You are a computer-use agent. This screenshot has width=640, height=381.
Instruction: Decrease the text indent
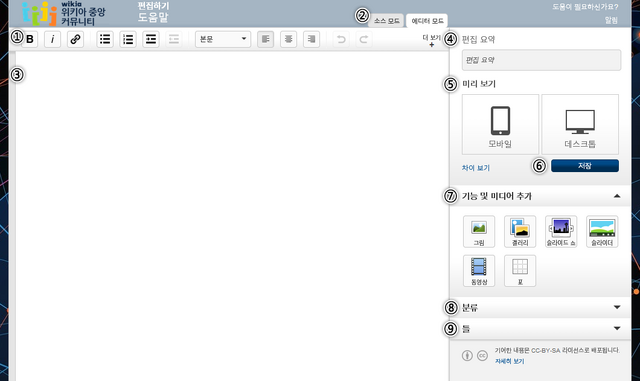[x=173, y=39]
